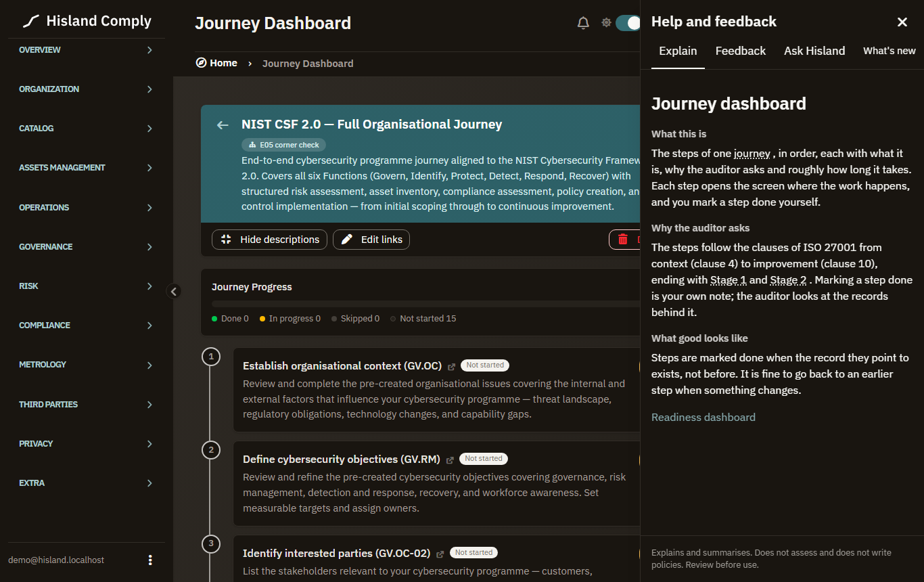Click the Edit links button
This screenshot has height=582, width=924.
[x=371, y=240]
